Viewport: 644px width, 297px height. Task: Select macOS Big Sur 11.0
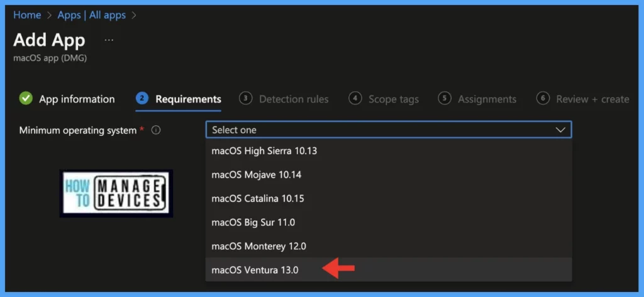389,222
